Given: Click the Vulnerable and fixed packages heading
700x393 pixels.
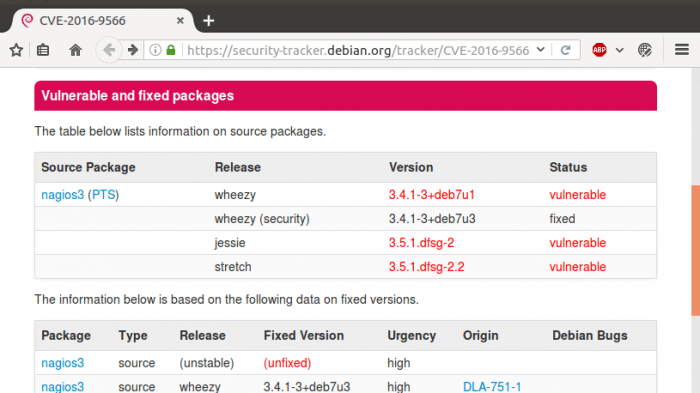Looking at the screenshot, I should point(138,96).
